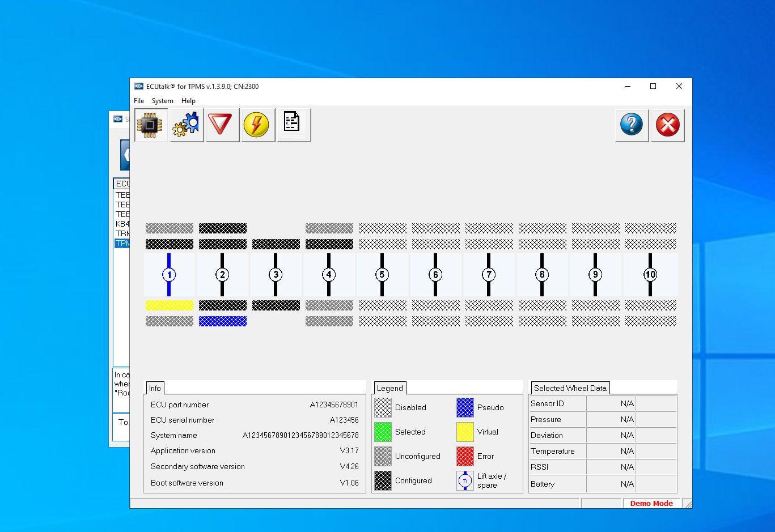Click the red yield triangle toolbar icon
Viewport: 775px width, 532px height.
point(222,125)
